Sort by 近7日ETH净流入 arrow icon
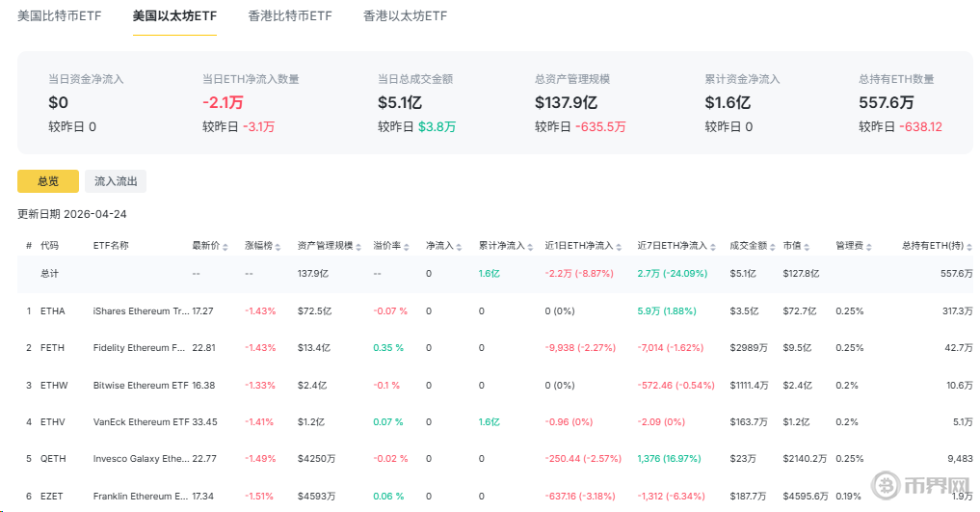The image size is (980, 512). click(x=712, y=246)
